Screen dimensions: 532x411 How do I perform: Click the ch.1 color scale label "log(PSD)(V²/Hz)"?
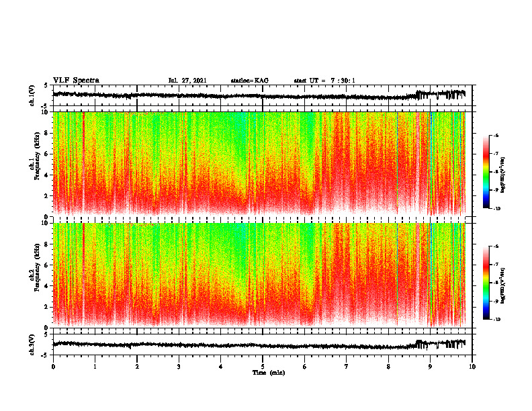pyautogui.click(x=503, y=175)
